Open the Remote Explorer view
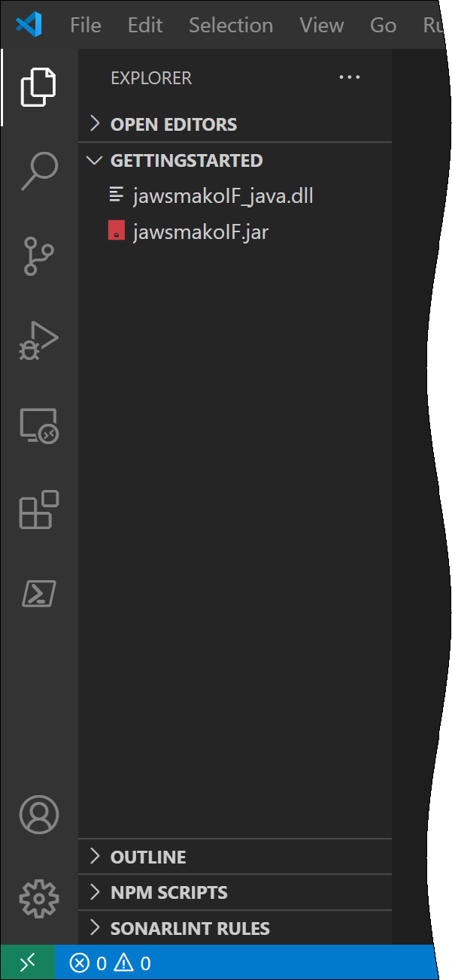This screenshot has width=452, height=980. [38, 426]
